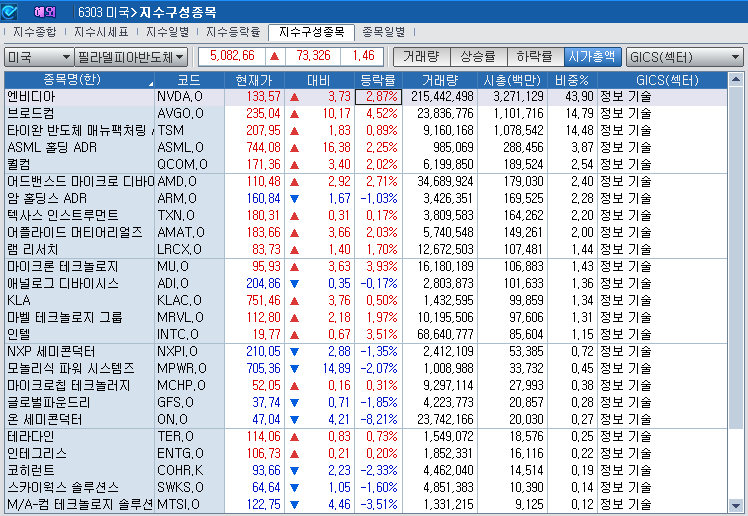The height and width of the screenshot is (516, 748).
Task: Click the 하락률 button
Action: coord(535,57)
